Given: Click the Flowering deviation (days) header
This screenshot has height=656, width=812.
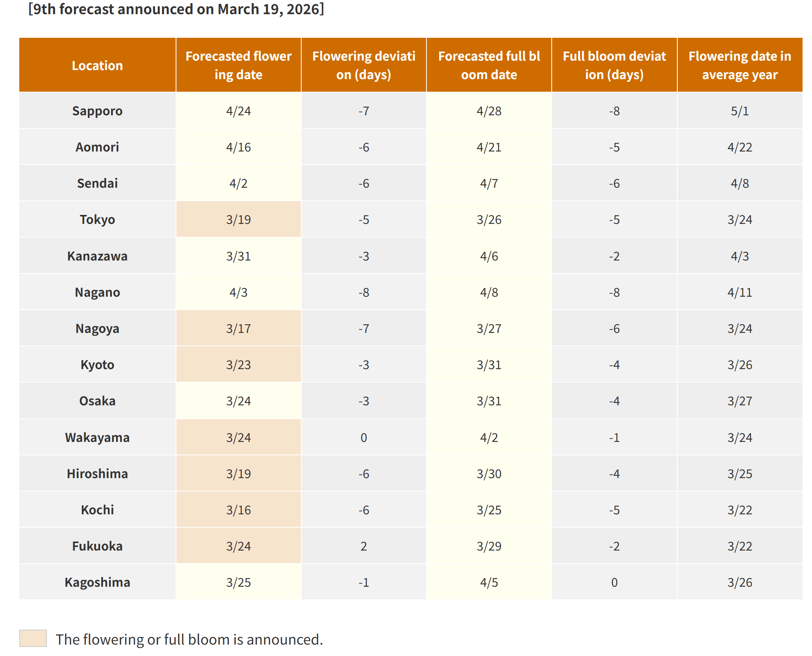Looking at the screenshot, I should coord(363,65).
